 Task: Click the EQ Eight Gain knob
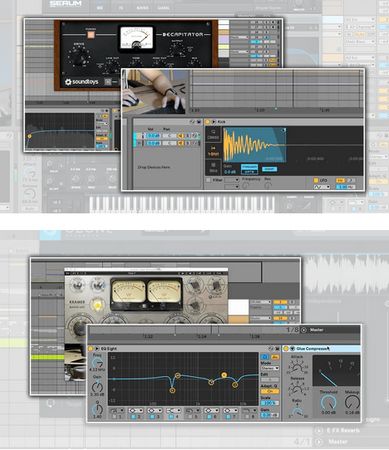pyautogui.click(x=97, y=387)
